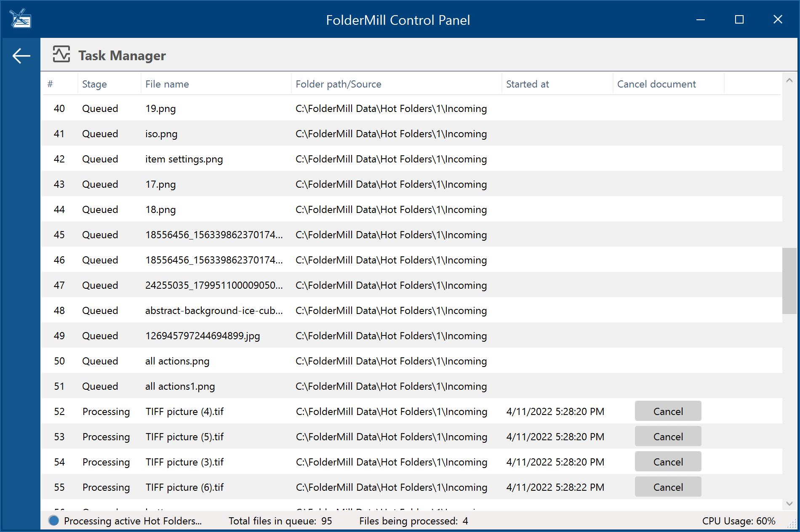Image resolution: width=800 pixels, height=532 pixels.
Task: Click the Task Manager heading
Action: (x=122, y=55)
